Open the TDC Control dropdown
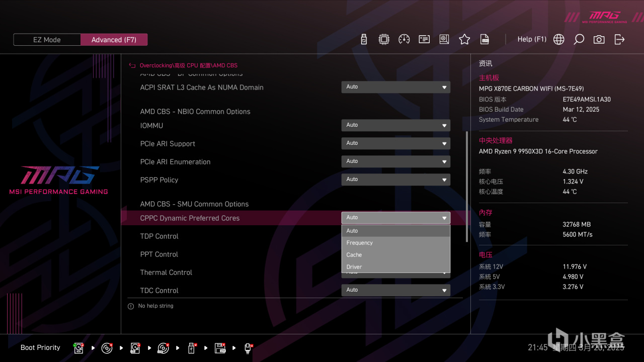Screen dimensions: 644x362 tap(396, 290)
